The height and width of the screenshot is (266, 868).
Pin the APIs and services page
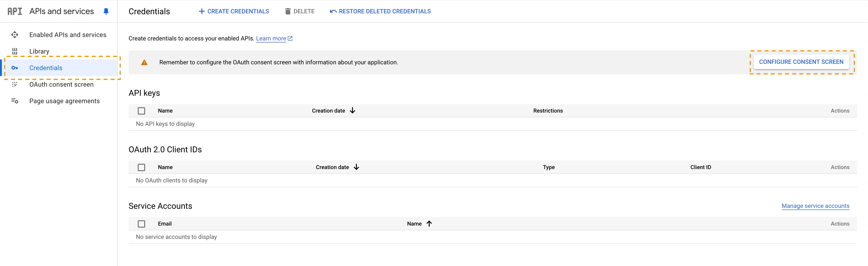pos(106,11)
